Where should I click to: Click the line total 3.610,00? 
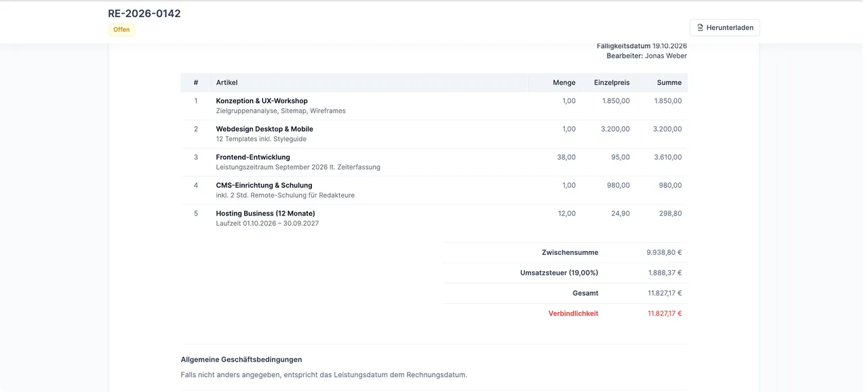[x=668, y=157]
